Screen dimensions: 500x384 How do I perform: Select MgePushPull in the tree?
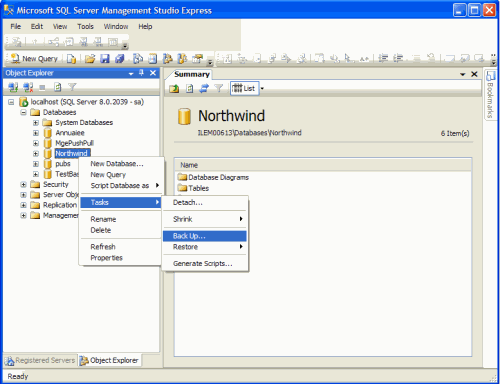pyautogui.click(x=74, y=143)
